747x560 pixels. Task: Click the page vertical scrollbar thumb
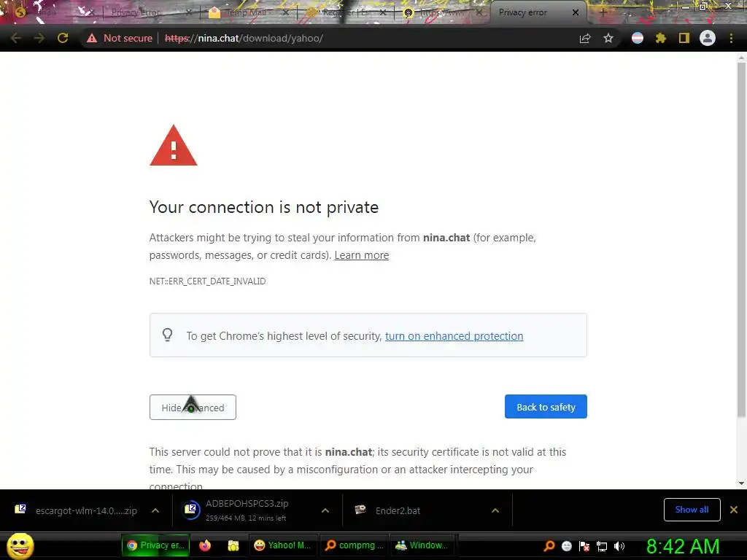point(741,241)
